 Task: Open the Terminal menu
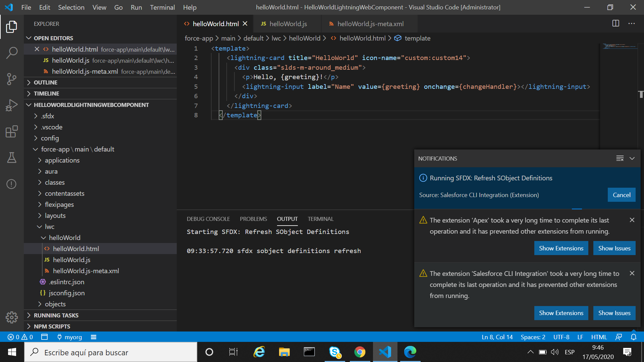coord(162,7)
